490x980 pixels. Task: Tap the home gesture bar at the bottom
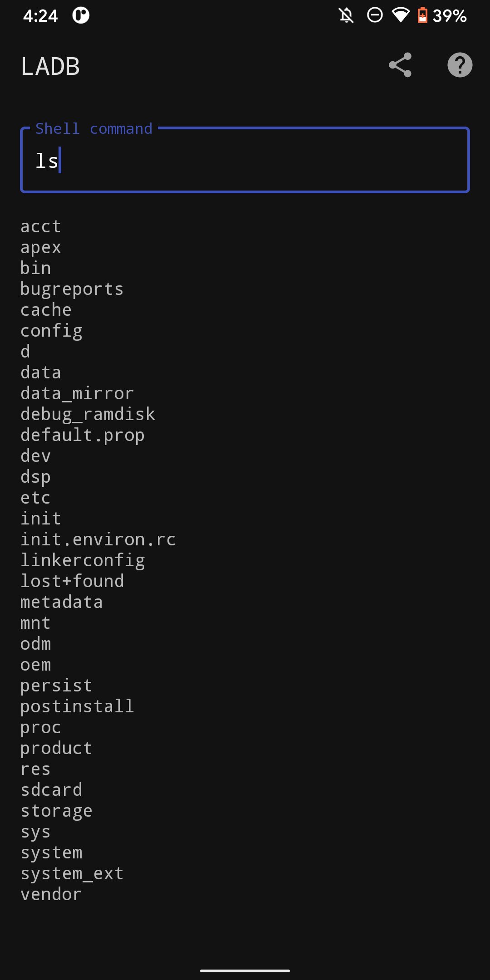[245, 971]
